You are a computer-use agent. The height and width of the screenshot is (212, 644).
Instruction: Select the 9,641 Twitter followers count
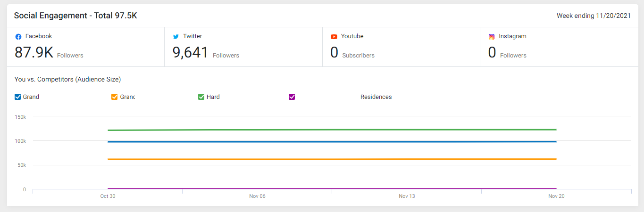(x=191, y=52)
